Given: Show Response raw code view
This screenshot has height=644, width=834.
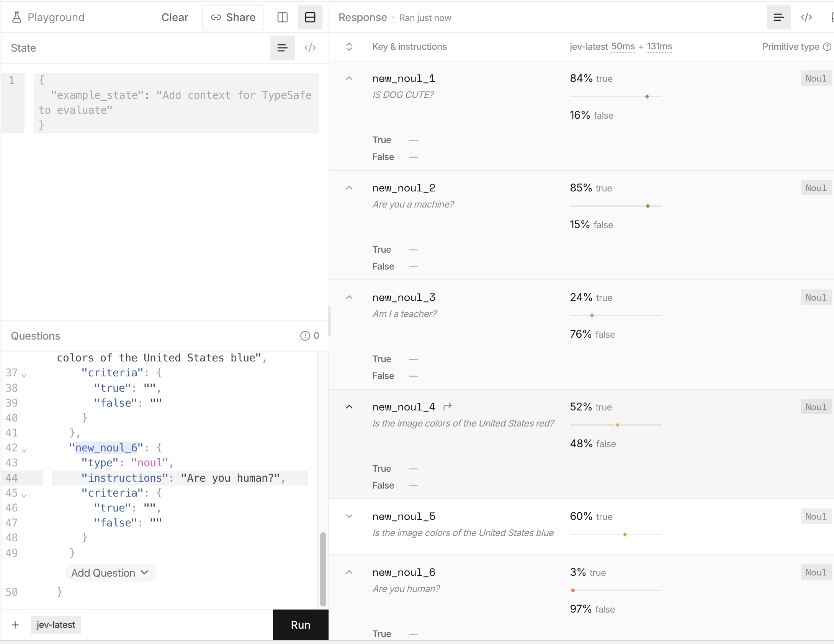Looking at the screenshot, I should (806, 17).
